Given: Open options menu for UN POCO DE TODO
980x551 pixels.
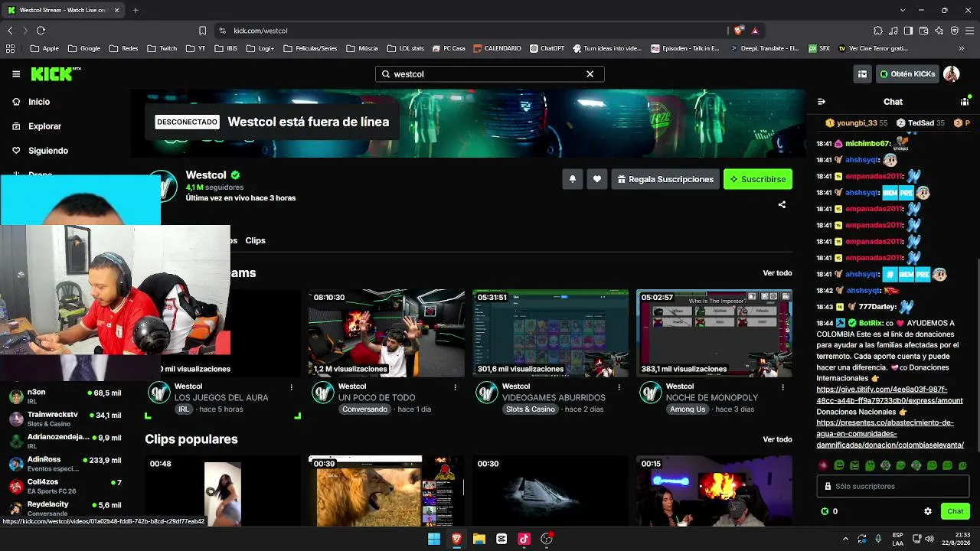Looking at the screenshot, I should pyautogui.click(x=456, y=387).
